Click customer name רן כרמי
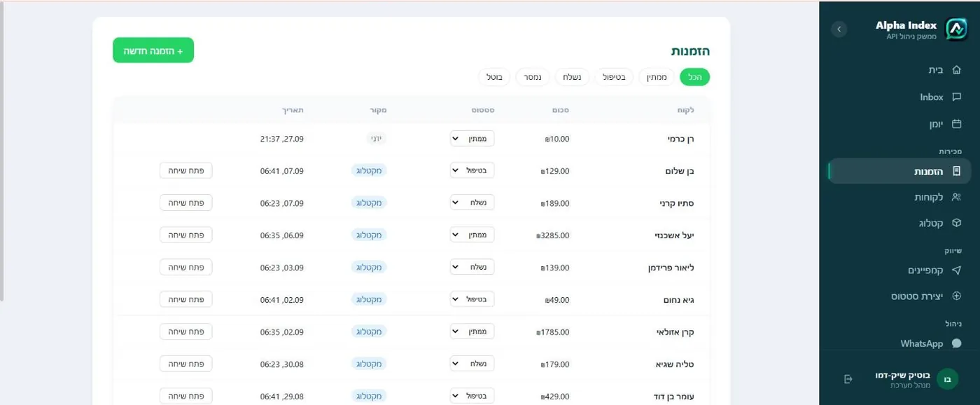The height and width of the screenshot is (405, 980). click(680, 139)
